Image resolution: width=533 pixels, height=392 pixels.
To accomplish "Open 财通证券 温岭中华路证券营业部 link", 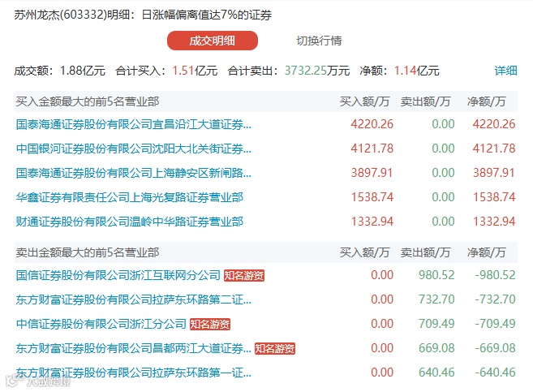I will (130, 222).
